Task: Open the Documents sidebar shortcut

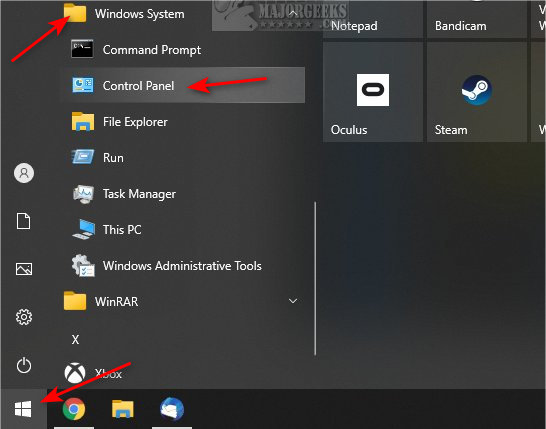Action: (24, 221)
